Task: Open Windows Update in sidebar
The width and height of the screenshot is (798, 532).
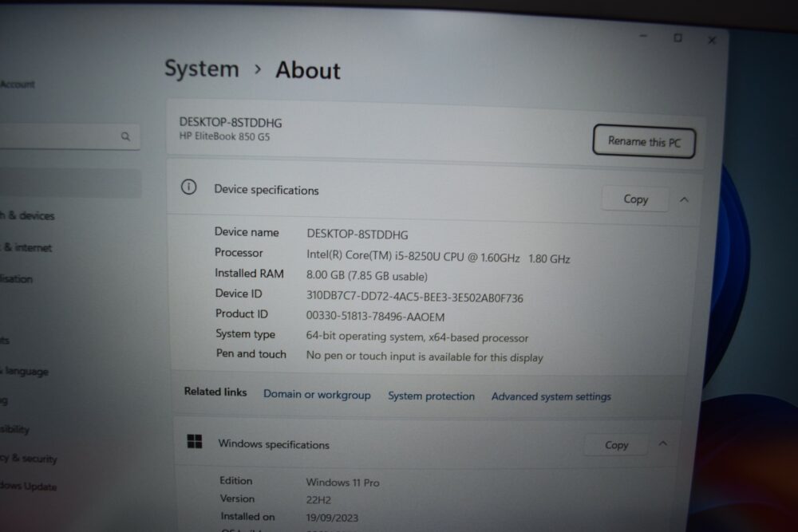Action: [x=29, y=487]
